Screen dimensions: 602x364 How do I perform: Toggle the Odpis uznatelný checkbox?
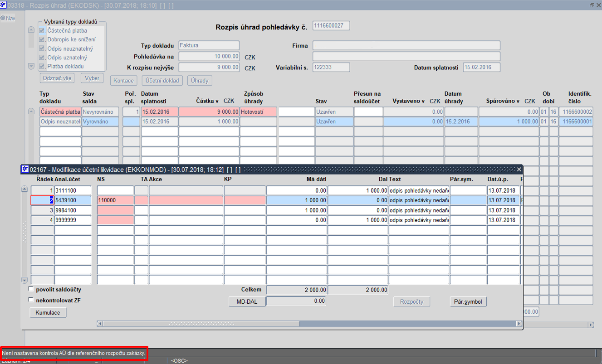coord(42,58)
